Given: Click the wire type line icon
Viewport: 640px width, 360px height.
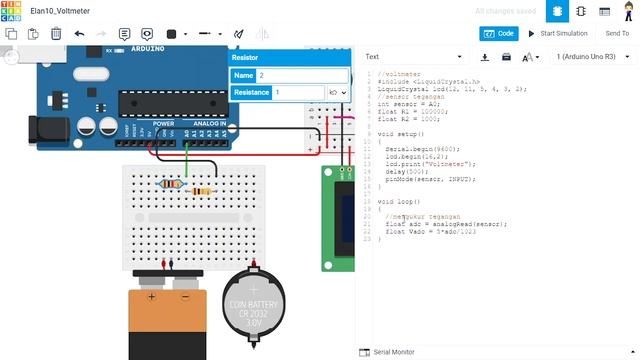Looking at the screenshot, I should point(204,34).
